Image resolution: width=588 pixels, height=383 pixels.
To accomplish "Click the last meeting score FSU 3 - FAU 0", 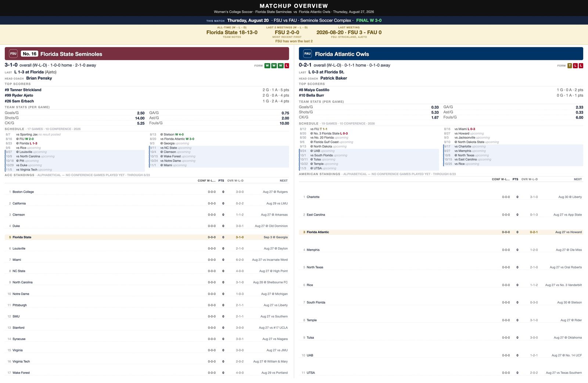I will tap(349, 32).
